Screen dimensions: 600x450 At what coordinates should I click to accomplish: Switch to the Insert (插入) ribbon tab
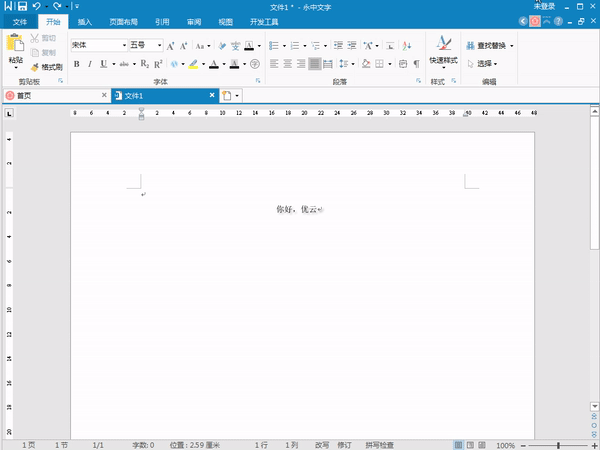pyautogui.click(x=85, y=21)
